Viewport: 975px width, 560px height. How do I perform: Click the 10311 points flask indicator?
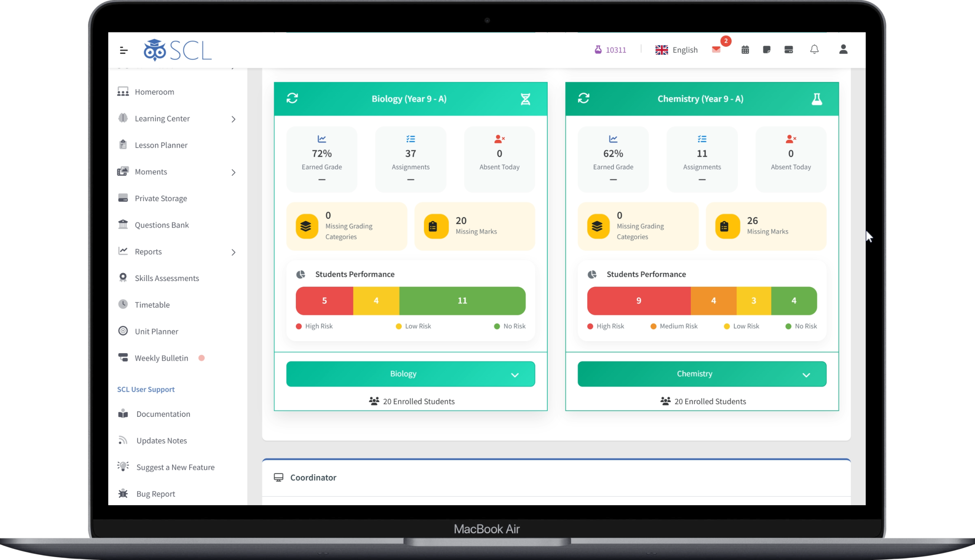610,50
